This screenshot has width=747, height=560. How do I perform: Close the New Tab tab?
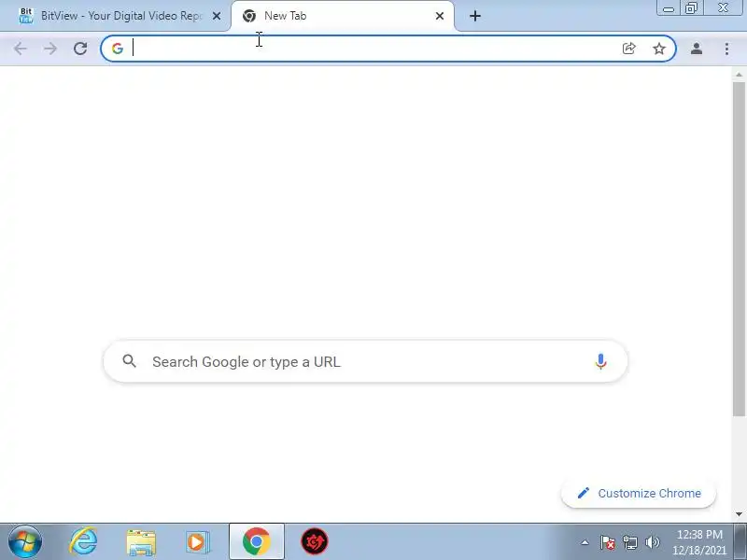[x=440, y=16]
